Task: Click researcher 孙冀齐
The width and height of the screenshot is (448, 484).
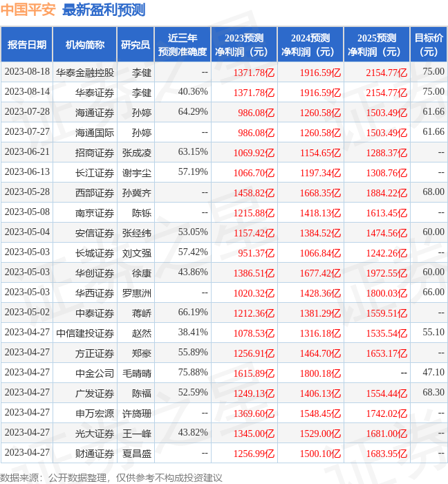Action: (x=137, y=193)
